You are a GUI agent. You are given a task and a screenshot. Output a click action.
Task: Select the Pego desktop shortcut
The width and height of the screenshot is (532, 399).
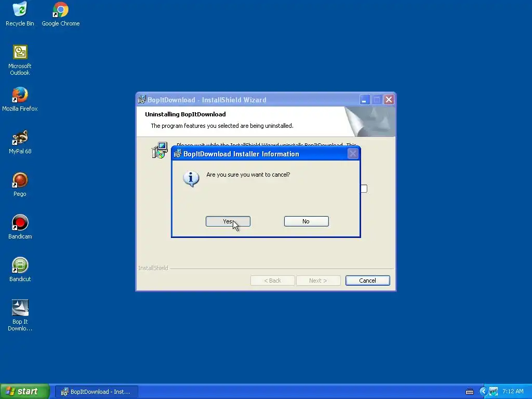point(20,184)
